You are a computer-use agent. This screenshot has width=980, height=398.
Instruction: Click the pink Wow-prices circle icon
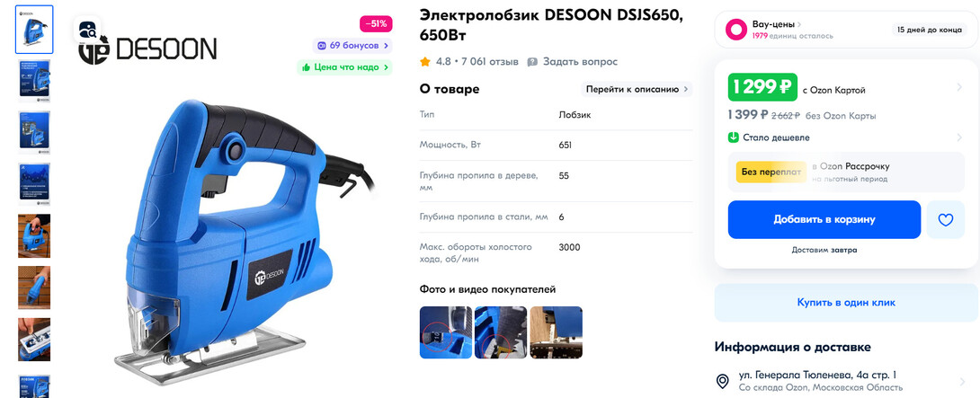736,30
